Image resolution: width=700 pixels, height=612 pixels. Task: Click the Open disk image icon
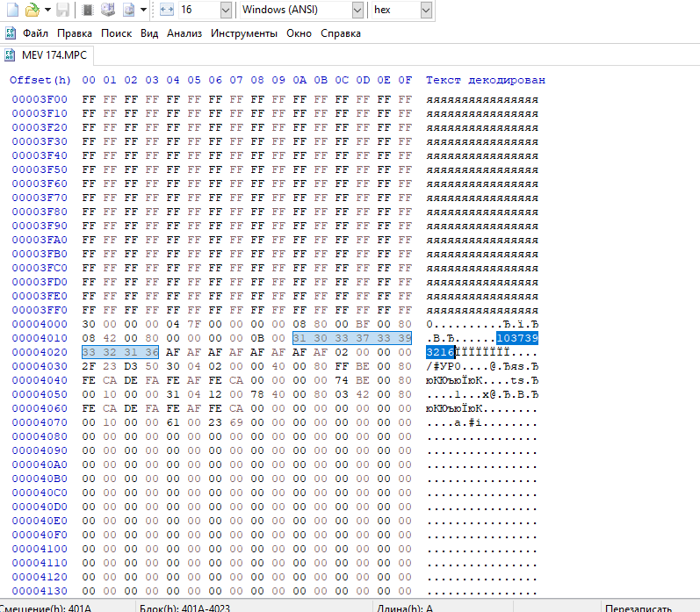(129, 11)
